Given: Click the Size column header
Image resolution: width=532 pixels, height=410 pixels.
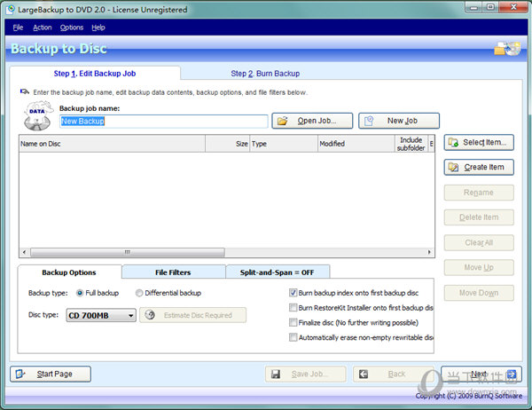Looking at the screenshot, I should pyautogui.click(x=227, y=144).
